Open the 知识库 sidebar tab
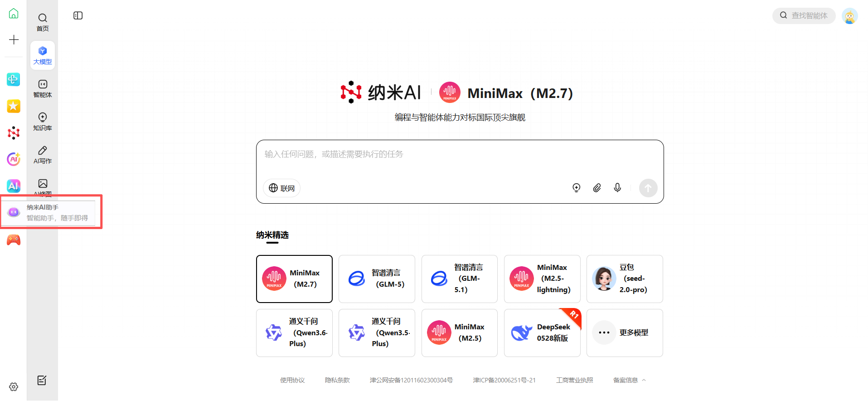 click(x=43, y=122)
